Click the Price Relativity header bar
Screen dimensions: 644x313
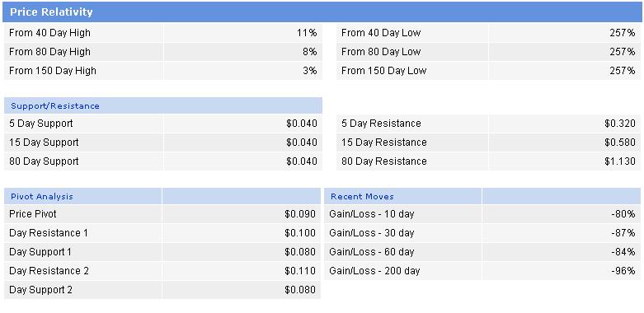point(322,12)
